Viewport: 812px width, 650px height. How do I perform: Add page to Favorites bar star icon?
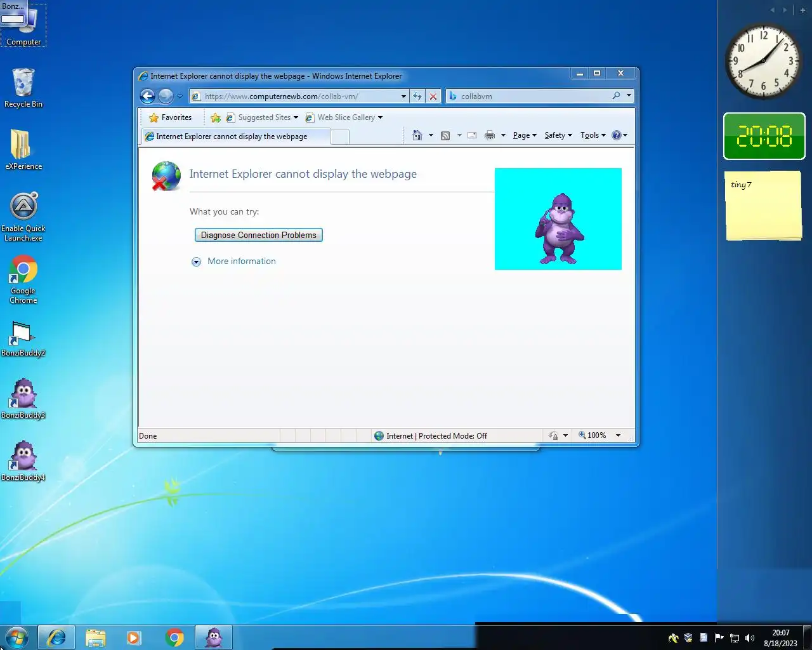216,117
